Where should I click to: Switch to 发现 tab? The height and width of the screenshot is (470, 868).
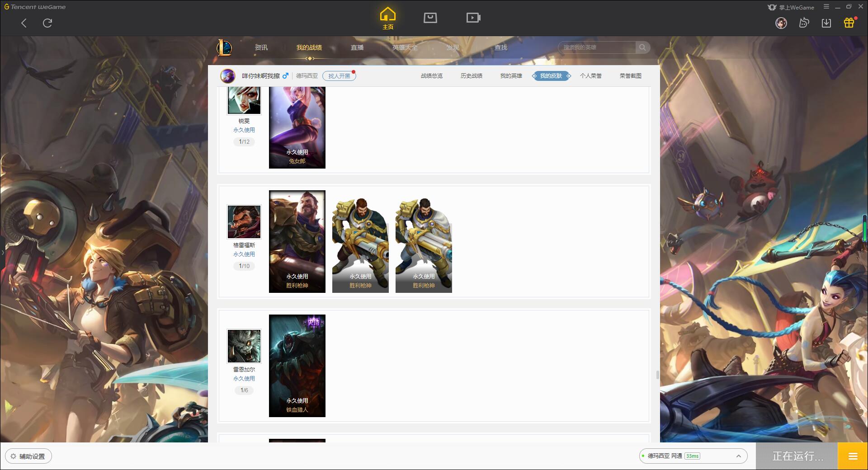pyautogui.click(x=453, y=47)
